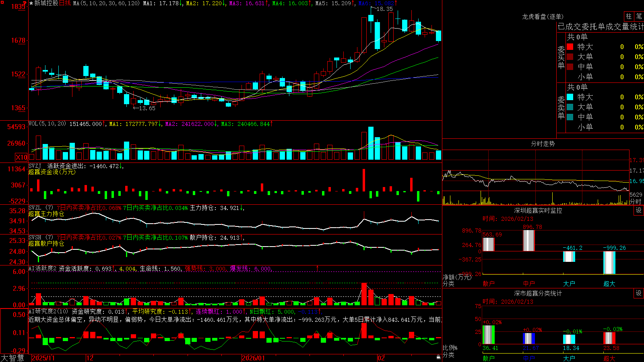Click the 中户 21.67 percentage bar
Viewport: 644px width, 362px height.
coord(529,338)
